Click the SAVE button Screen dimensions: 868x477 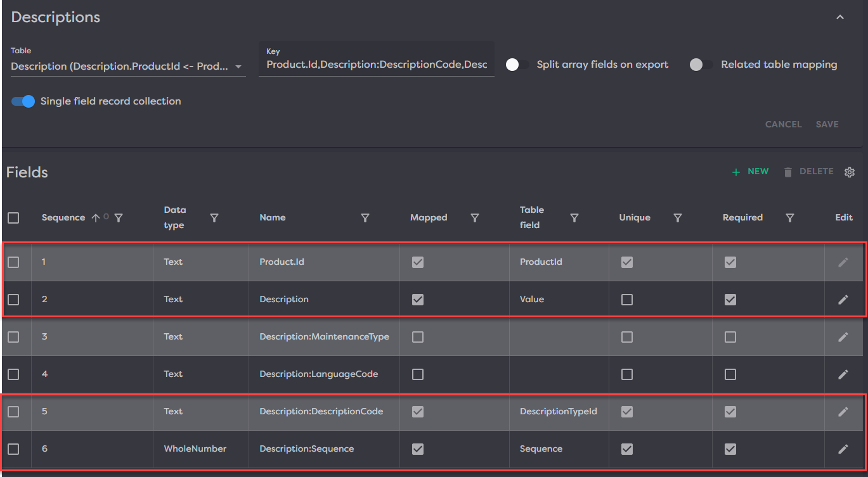(827, 124)
